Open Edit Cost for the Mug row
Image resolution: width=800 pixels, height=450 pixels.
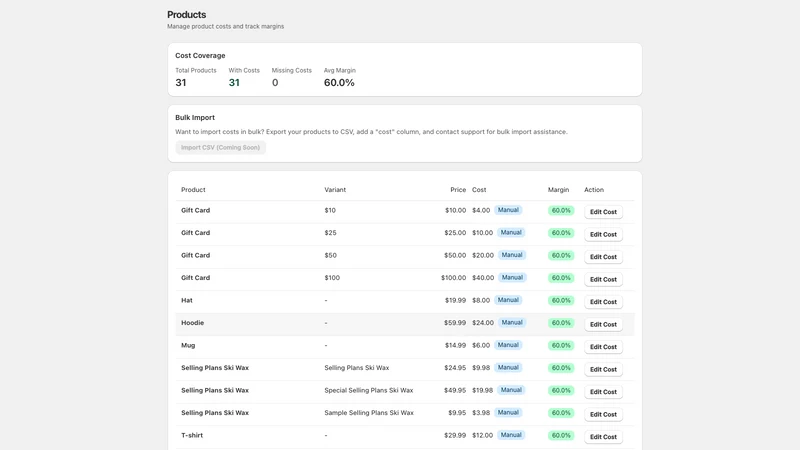[603, 346]
